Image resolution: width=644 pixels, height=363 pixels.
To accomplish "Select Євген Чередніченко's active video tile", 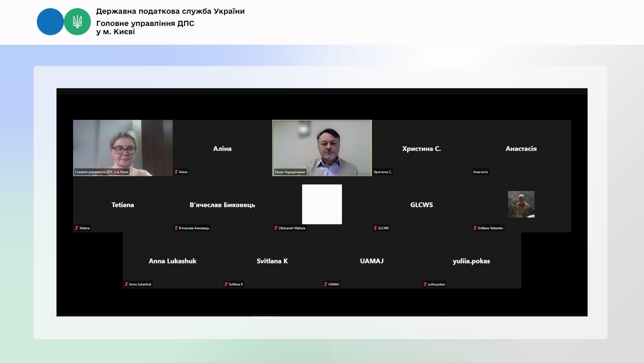I will (322, 147).
